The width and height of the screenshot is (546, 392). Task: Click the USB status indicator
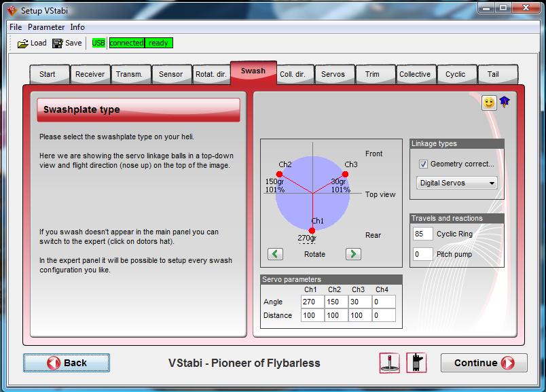coord(98,43)
